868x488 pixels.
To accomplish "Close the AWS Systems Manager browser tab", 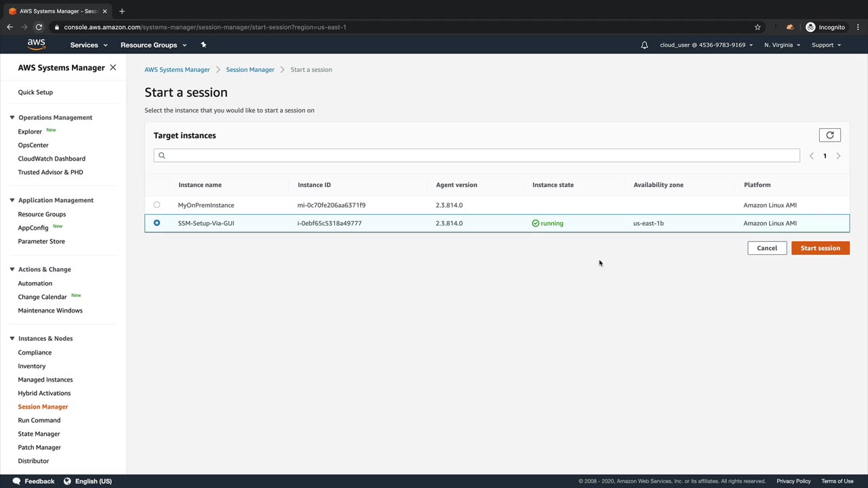I will coord(104,11).
